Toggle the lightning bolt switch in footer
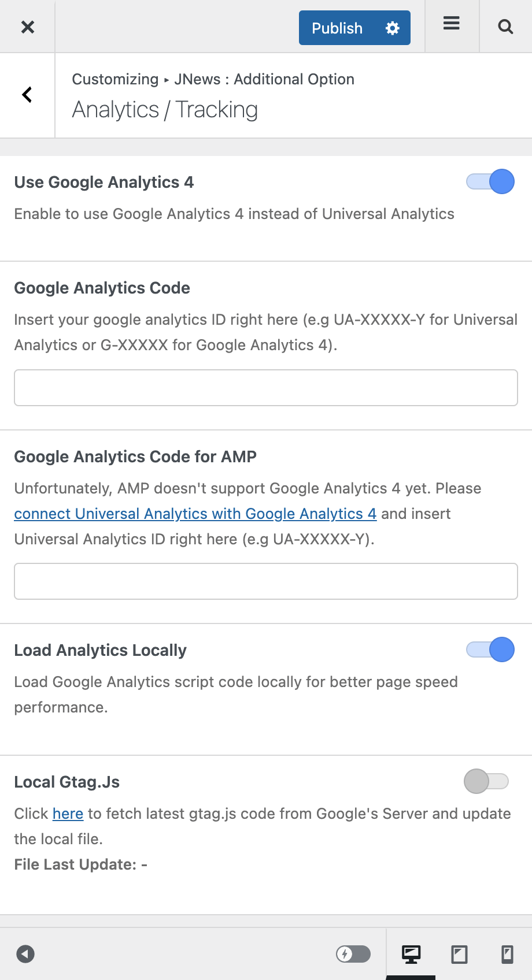This screenshot has height=980, width=532. coord(353,954)
